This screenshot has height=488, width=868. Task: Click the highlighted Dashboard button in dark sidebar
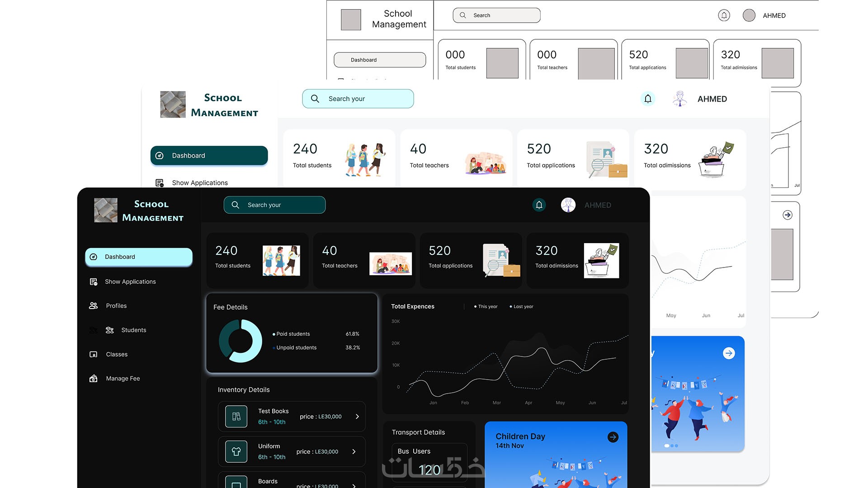coord(139,257)
